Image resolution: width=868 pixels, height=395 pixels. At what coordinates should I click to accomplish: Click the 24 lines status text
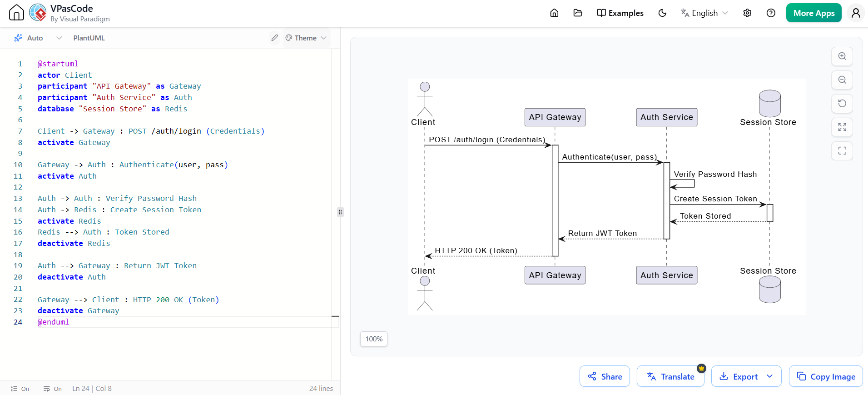[x=321, y=389]
